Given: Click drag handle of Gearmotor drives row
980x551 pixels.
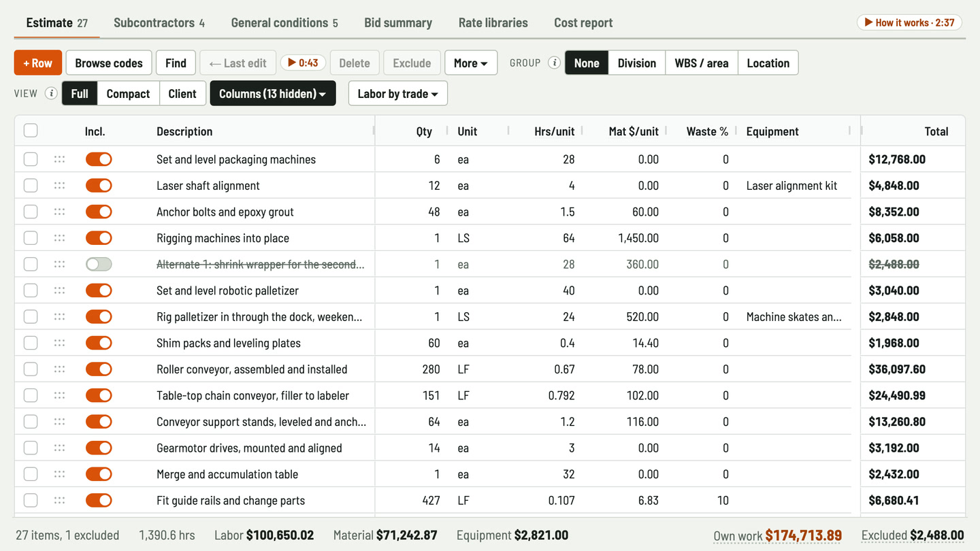Looking at the screenshot, I should (59, 448).
